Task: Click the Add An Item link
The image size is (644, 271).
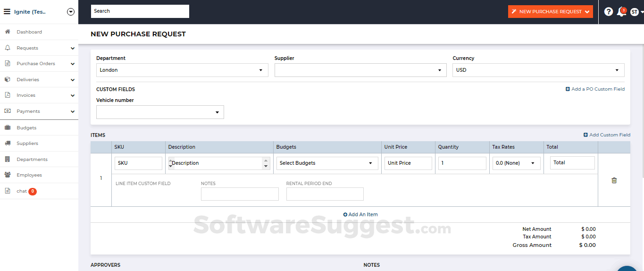Action: tap(360, 215)
